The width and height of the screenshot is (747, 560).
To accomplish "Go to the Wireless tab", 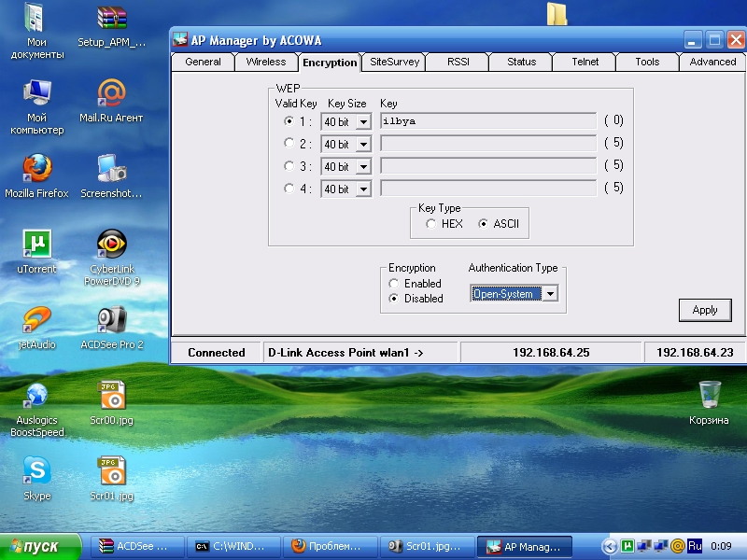I will pyautogui.click(x=266, y=63).
